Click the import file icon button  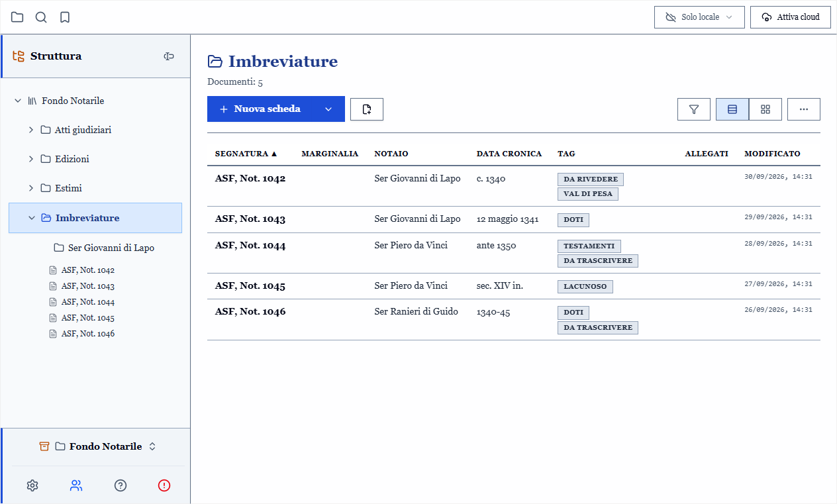(367, 109)
